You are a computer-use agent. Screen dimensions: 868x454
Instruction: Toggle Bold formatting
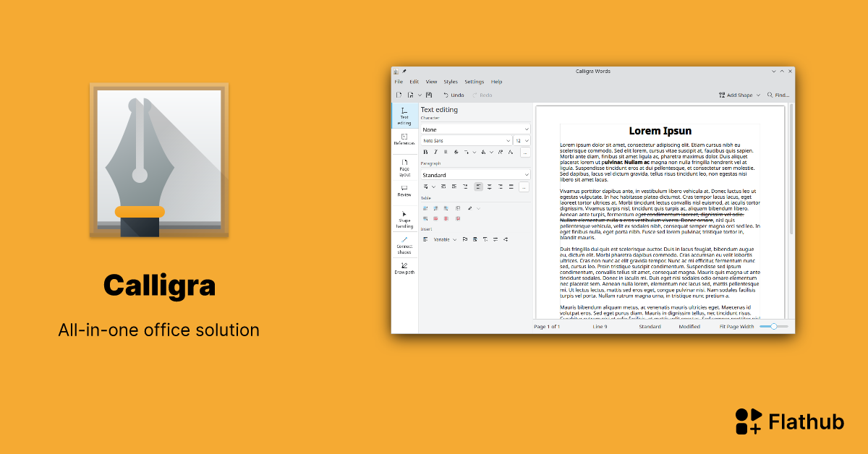coord(425,152)
